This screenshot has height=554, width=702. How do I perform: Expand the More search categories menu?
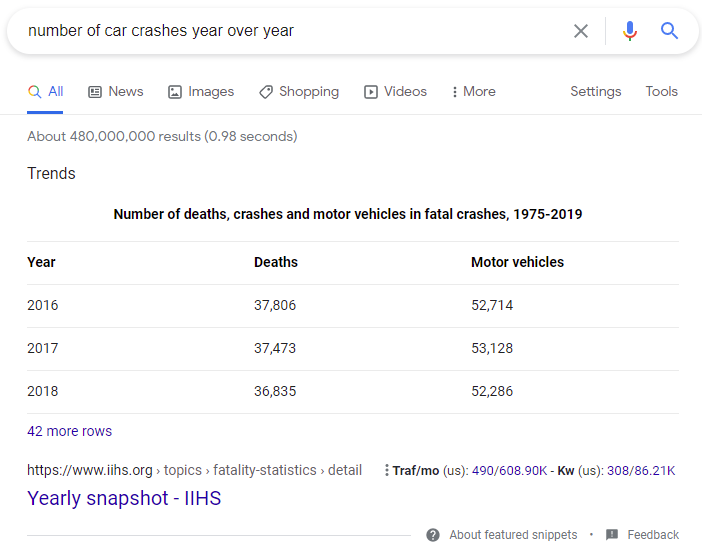pos(473,91)
